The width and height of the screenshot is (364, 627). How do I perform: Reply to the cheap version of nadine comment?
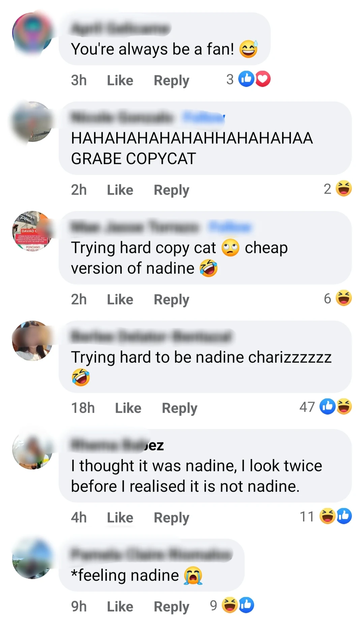[x=172, y=300]
